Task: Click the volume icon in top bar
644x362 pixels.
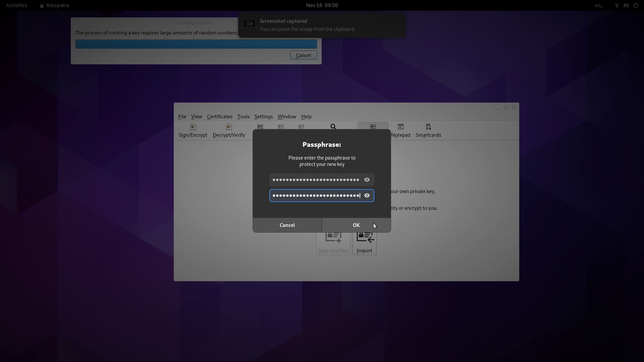Action: (626, 5)
